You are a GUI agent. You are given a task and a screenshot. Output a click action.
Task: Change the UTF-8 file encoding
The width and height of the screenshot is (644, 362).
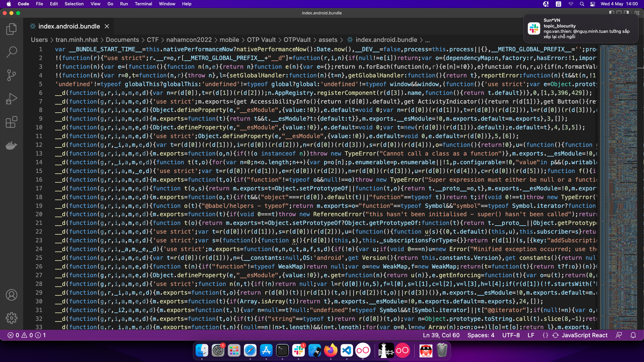click(x=511, y=335)
